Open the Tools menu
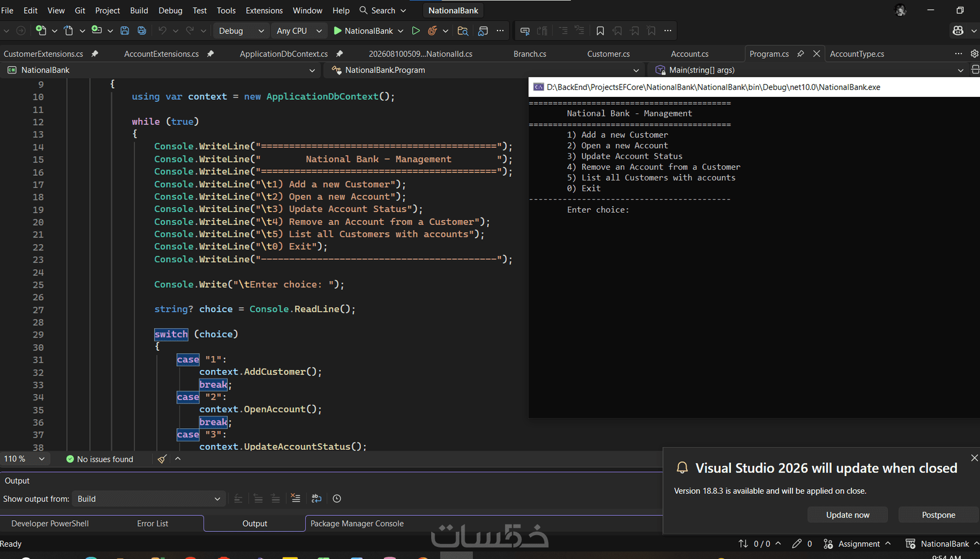Viewport: 980px width, 559px height. coord(226,10)
